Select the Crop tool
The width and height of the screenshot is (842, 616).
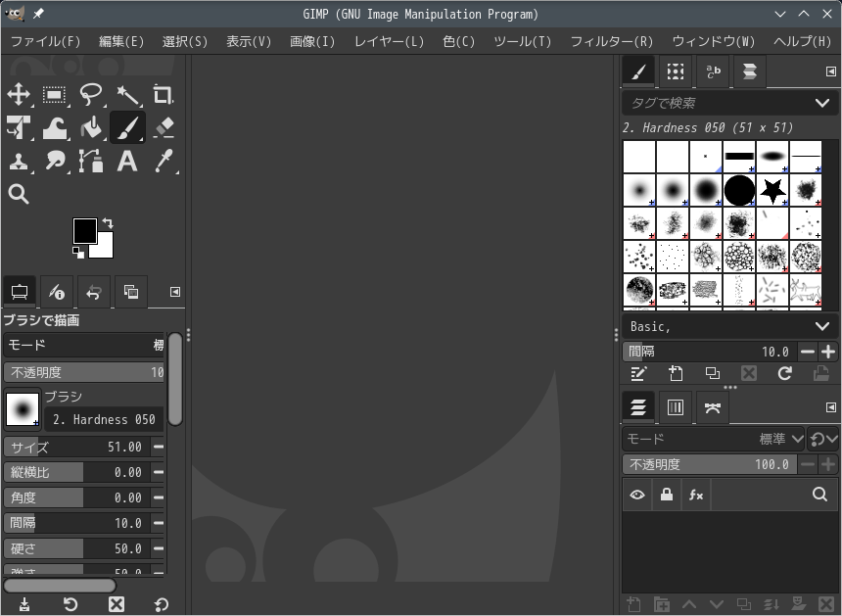pyautogui.click(x=163, y=95)
